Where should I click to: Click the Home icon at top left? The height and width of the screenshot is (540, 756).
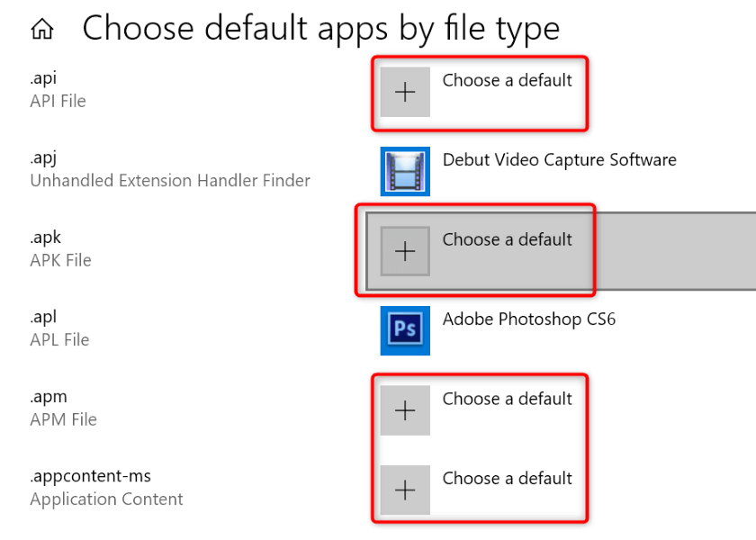[x=40, y=28]
